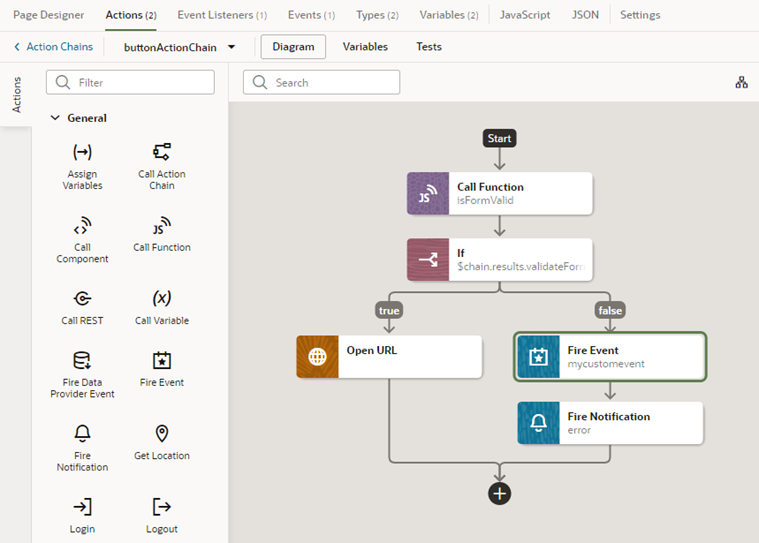Click the buttonActionChain name text

170,47
